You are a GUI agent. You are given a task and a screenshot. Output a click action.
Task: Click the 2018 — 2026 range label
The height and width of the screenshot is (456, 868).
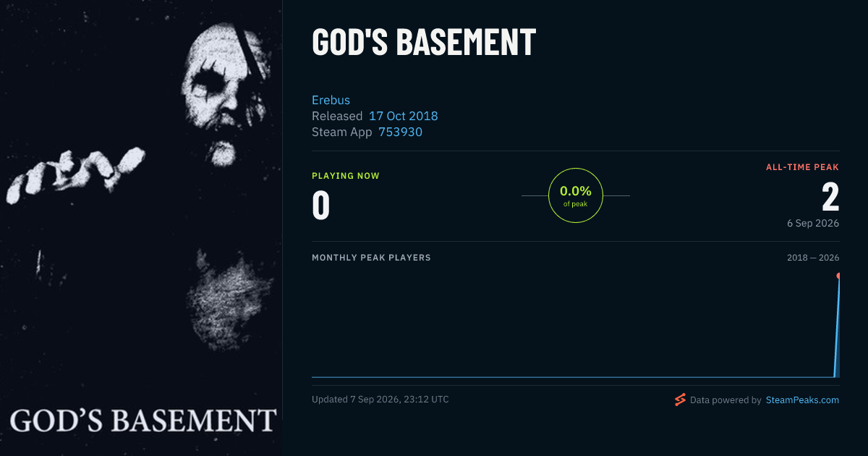pyautogui.click(x=813, y=258)
